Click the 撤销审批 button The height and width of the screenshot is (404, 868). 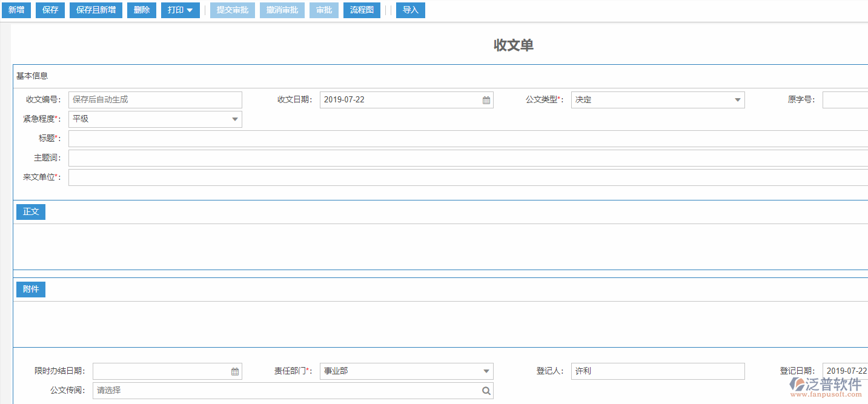[x=282, y=10]
